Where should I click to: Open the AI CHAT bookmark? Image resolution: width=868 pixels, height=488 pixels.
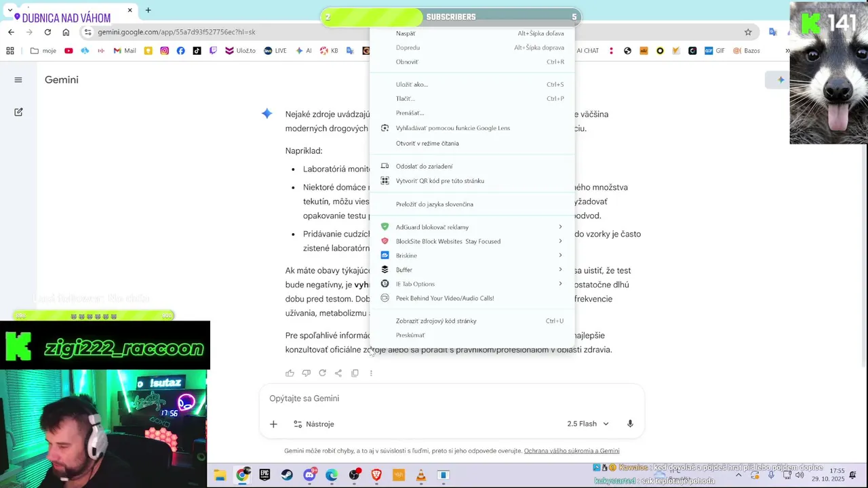pos(588,51)
